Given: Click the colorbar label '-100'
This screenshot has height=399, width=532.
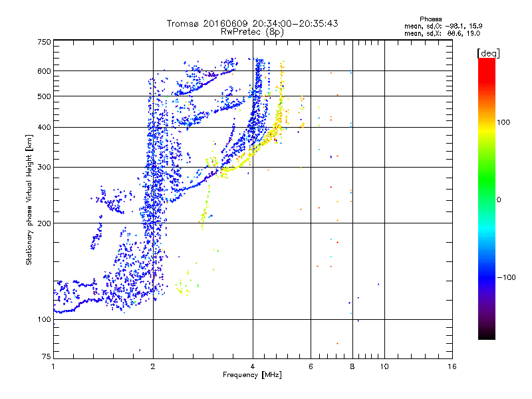Looking at the screenshot, I should [506, 277].
